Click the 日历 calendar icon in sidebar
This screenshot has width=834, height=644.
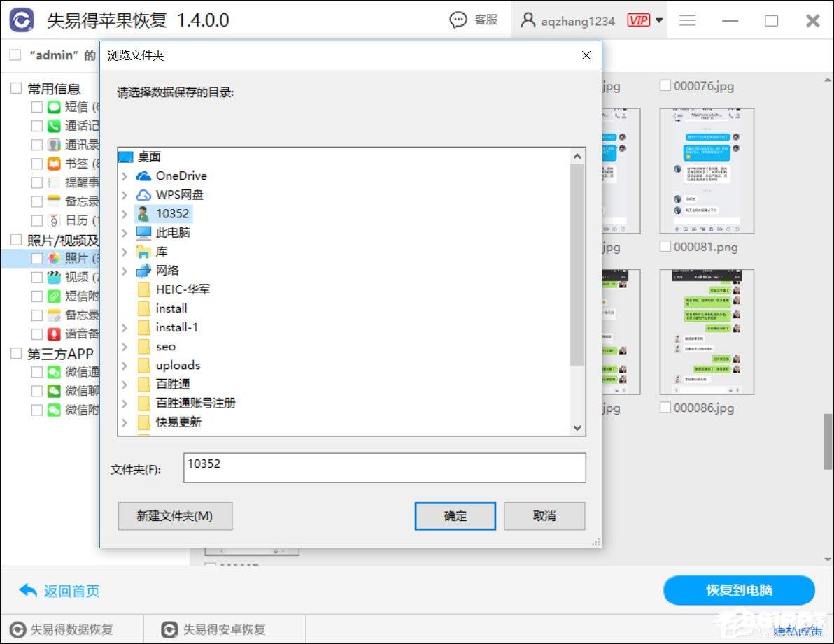click(x=54, y=220)
